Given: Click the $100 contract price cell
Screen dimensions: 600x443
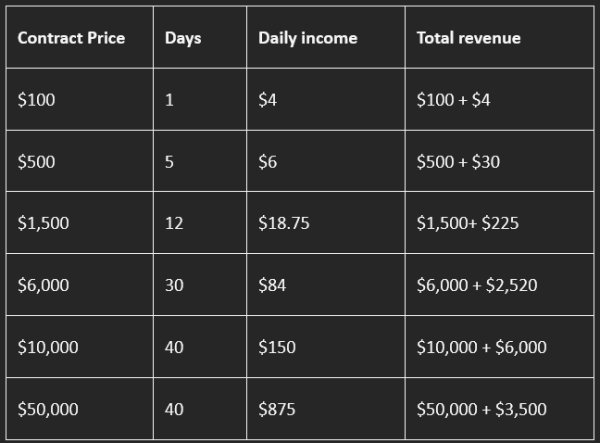Looking at the screenshot, I should (x=37, y=100).
